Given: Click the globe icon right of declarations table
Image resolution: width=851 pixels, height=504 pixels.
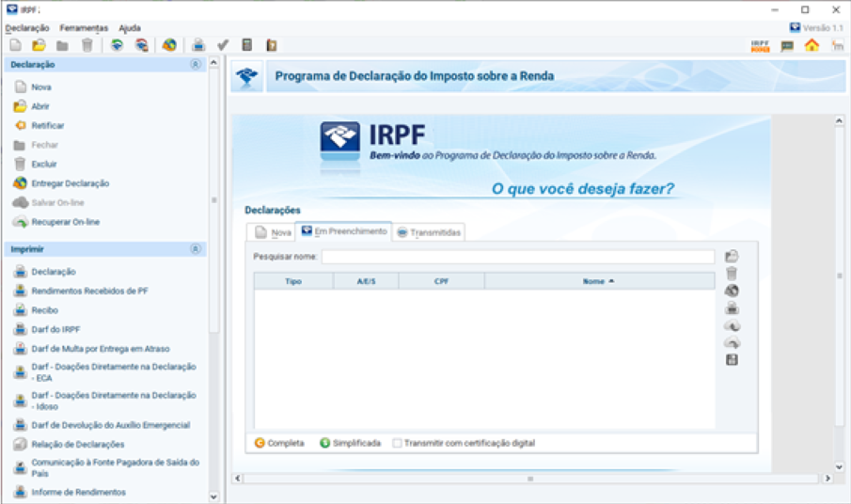Looking at the screenshot, I should [x=732, y=291].
